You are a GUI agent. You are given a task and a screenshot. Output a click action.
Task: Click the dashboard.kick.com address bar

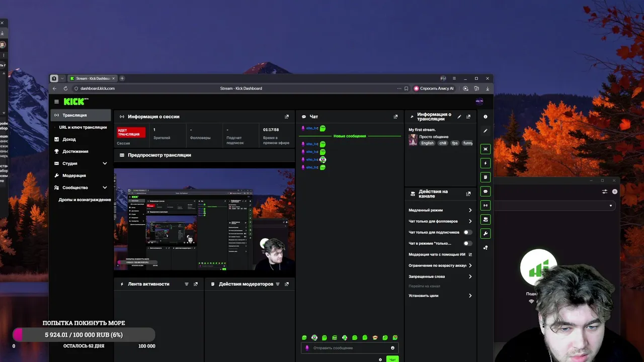pyautogui.click(x=98, y=88)
